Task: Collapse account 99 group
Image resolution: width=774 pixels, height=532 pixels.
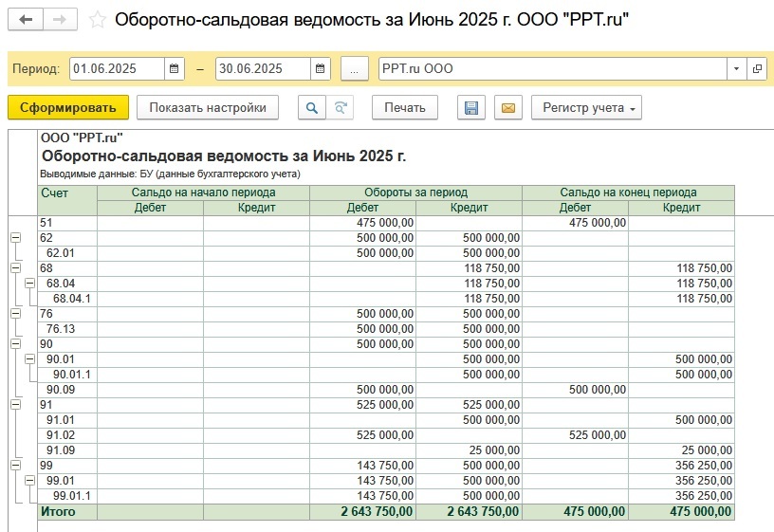Action: (16, 466)
